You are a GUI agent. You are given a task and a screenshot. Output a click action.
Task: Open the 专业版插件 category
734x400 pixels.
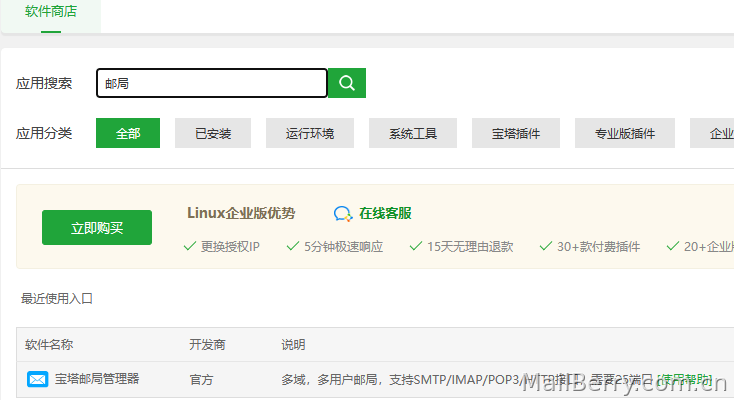tap(625, 133)
